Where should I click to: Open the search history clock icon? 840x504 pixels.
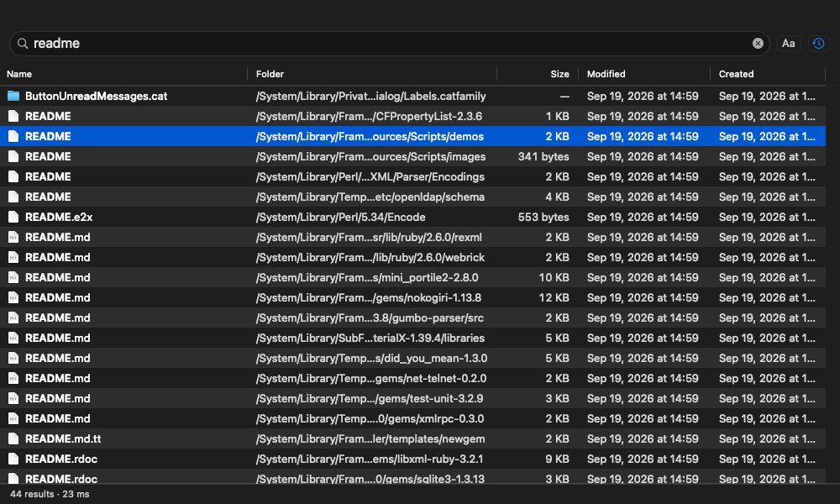(818, 44)
